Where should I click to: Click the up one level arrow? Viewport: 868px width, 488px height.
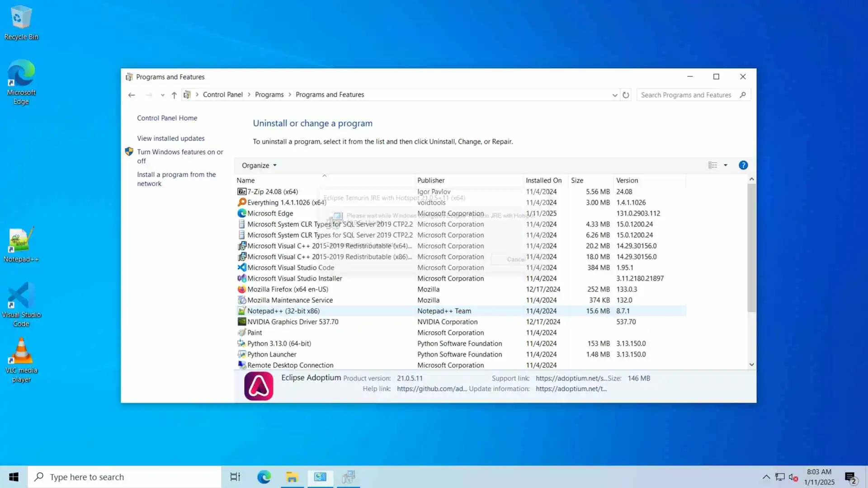[x=174, y=95]
